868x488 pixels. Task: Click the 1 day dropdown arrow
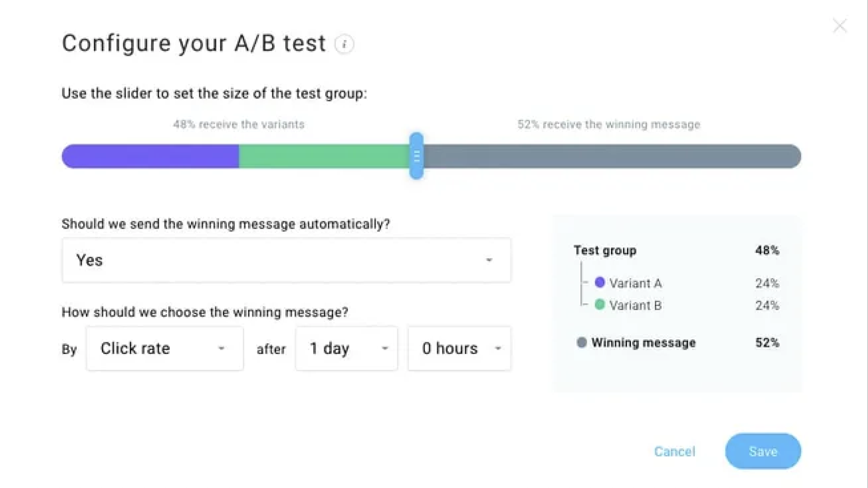(385, 349)
